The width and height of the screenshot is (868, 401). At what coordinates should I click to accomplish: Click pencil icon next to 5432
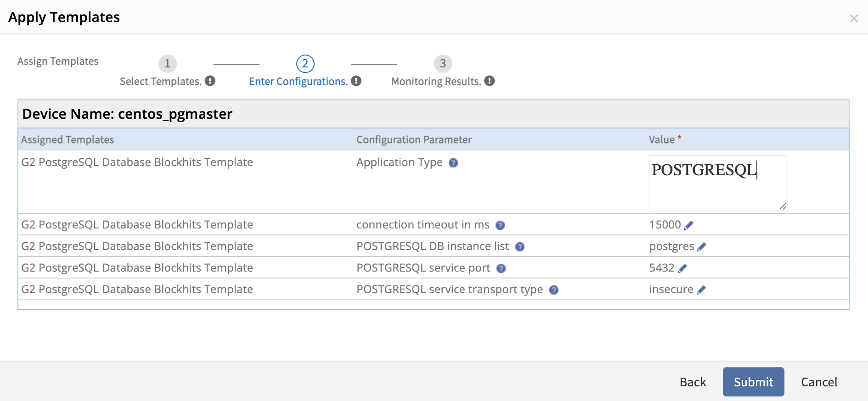(682, 268)
